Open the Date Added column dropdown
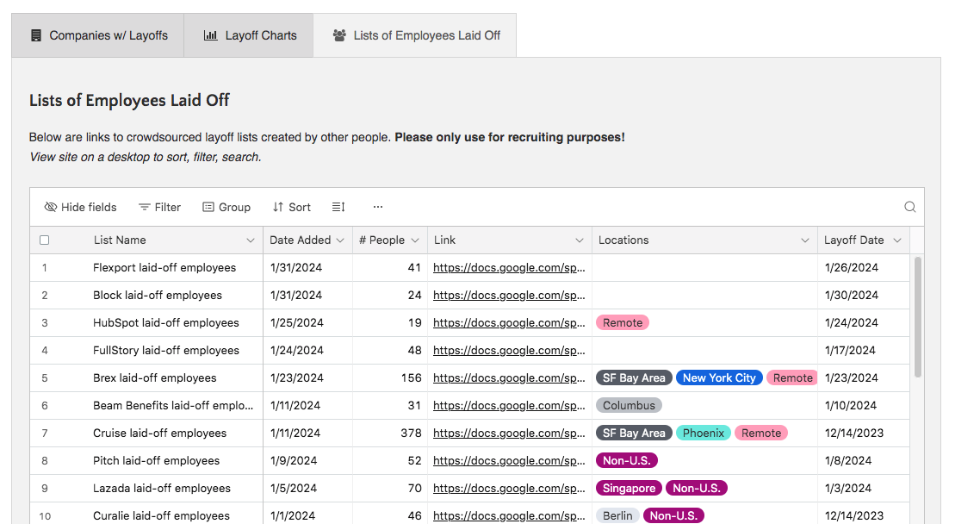 340,240
